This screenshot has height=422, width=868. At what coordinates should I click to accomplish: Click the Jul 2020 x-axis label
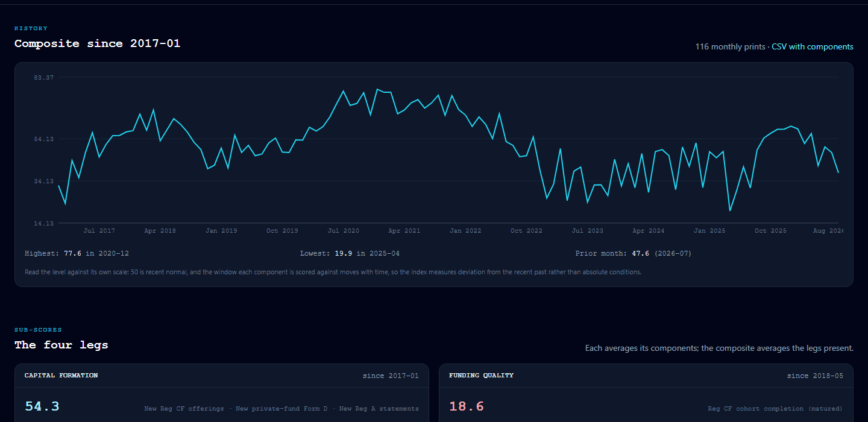[x=344, y=231]
